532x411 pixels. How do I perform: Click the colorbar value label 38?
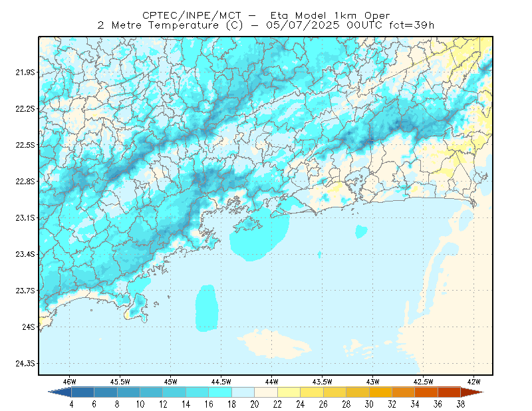coord(460,404)
